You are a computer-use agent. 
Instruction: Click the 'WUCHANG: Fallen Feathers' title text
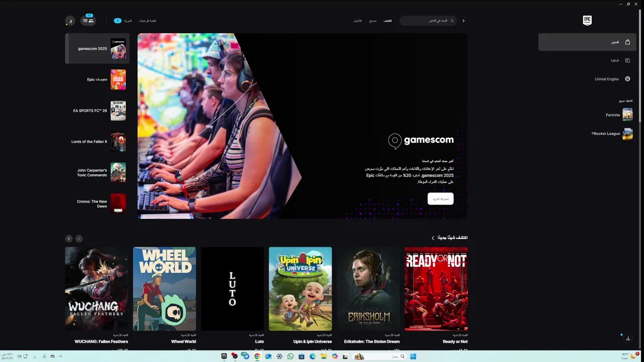[x=101, y=342]
